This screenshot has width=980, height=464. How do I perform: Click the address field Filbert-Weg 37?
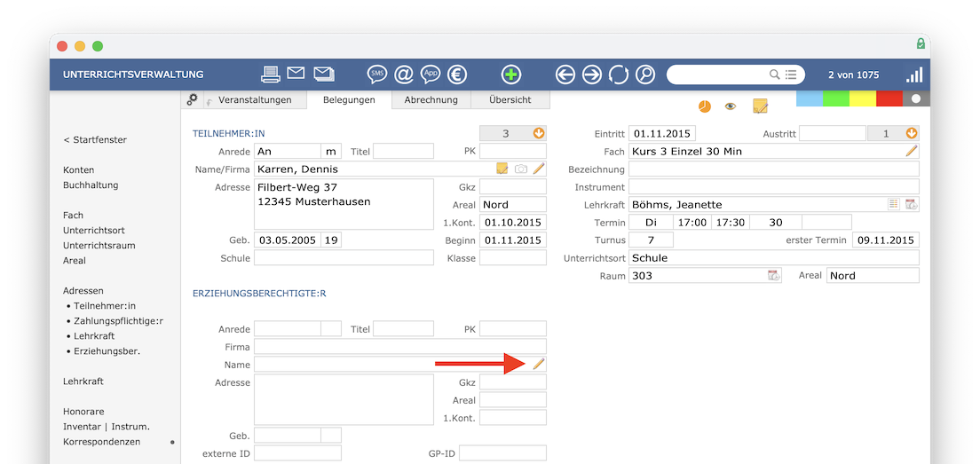[x=344, y=204]
